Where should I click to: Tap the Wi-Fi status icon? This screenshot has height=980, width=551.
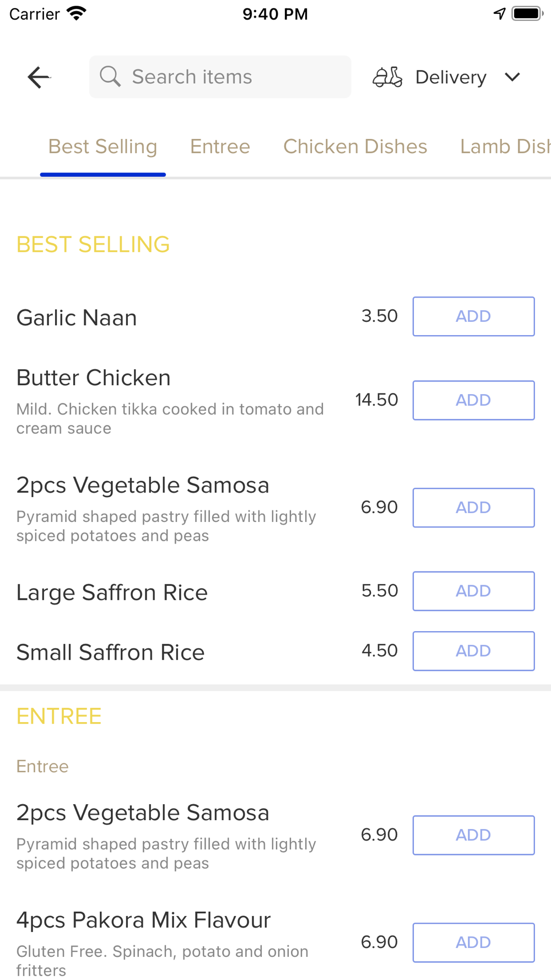point(77,13)
